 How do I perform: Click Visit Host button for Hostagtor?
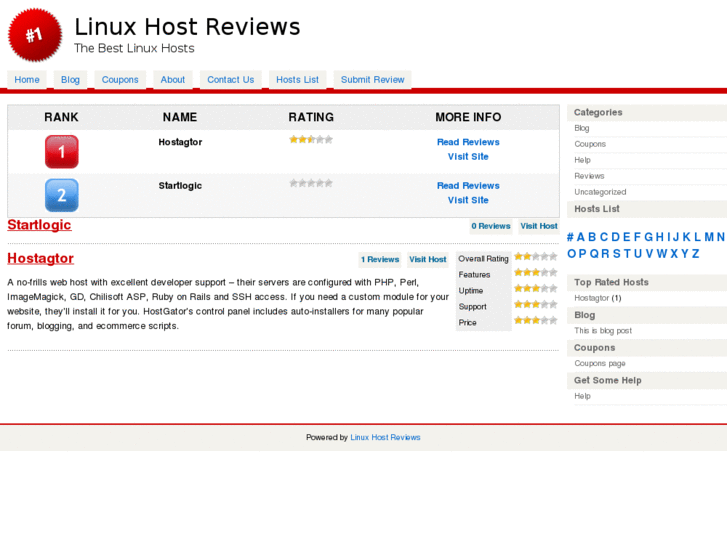coord(427,259)
